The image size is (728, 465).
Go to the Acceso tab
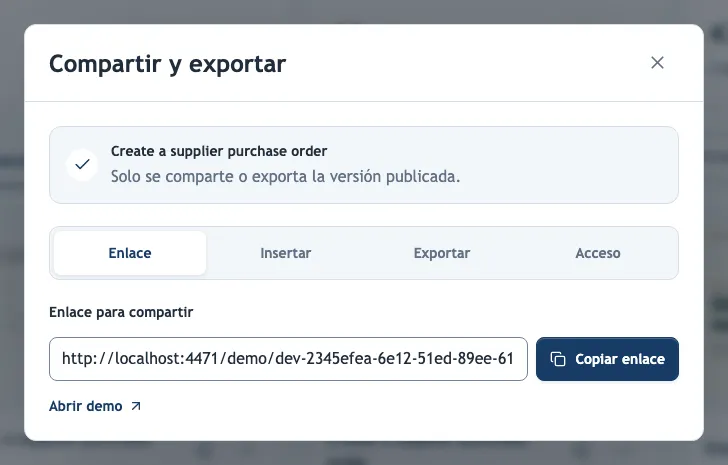598,253
